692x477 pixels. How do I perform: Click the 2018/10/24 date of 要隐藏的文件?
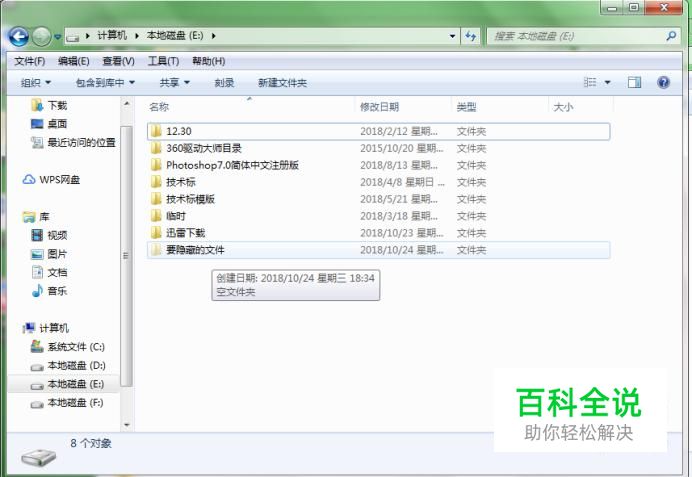402,250
